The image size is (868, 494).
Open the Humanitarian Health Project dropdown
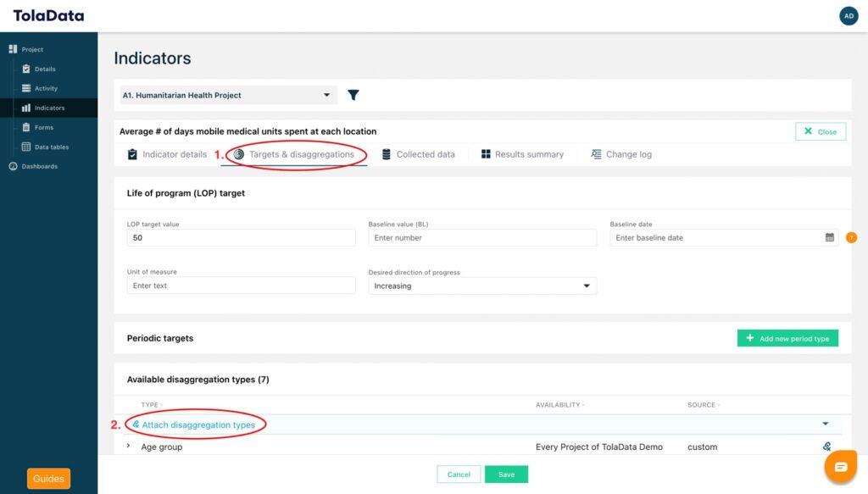point(228,95)
